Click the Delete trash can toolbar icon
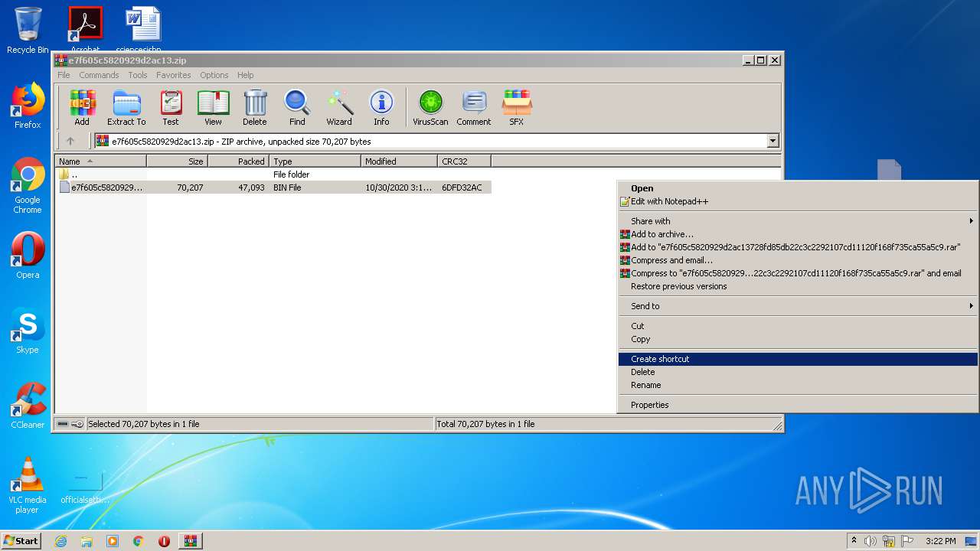This screenshot has width=980, height=551. [x=255, y=108]
